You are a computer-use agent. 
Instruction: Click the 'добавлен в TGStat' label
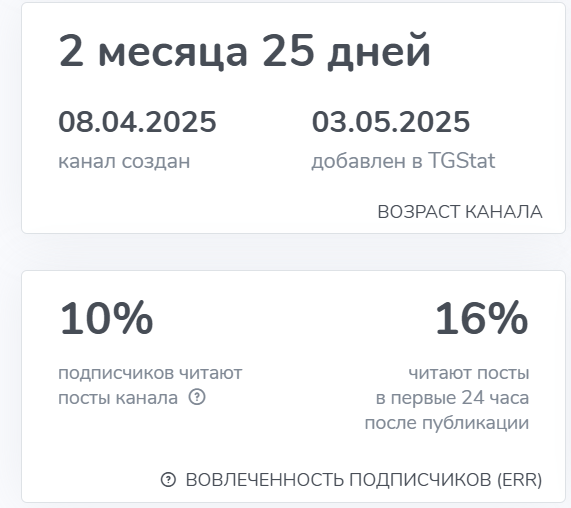[x=403, y=161]
